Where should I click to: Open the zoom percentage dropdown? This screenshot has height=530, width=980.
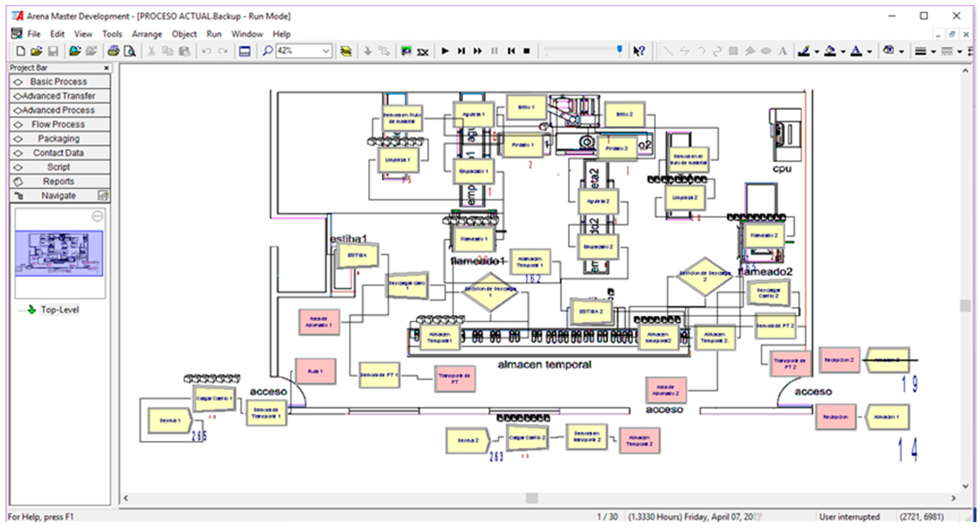tap(326, 51)
